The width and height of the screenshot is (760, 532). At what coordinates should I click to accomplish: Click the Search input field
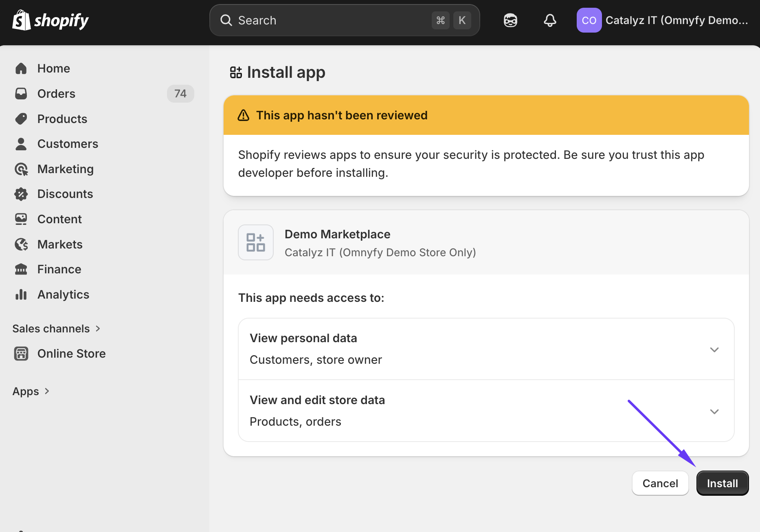(345, 20)
